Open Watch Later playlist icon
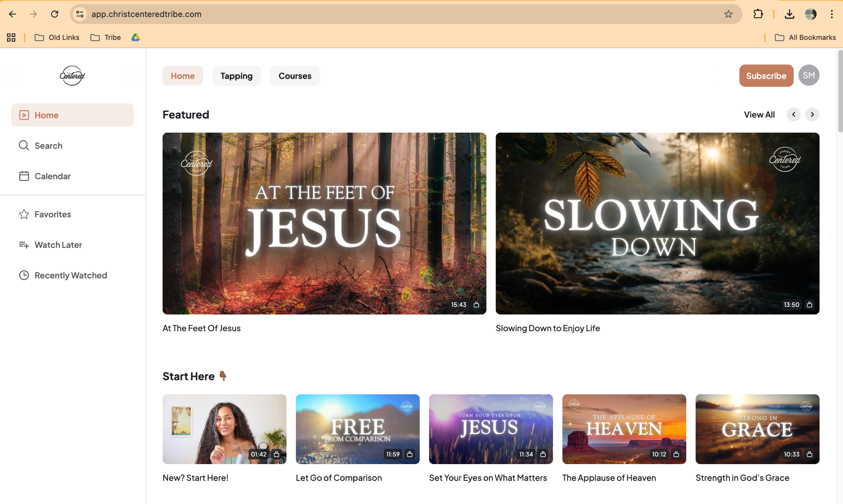This screenshot has width=843, height=504. [x=24, y=245]
